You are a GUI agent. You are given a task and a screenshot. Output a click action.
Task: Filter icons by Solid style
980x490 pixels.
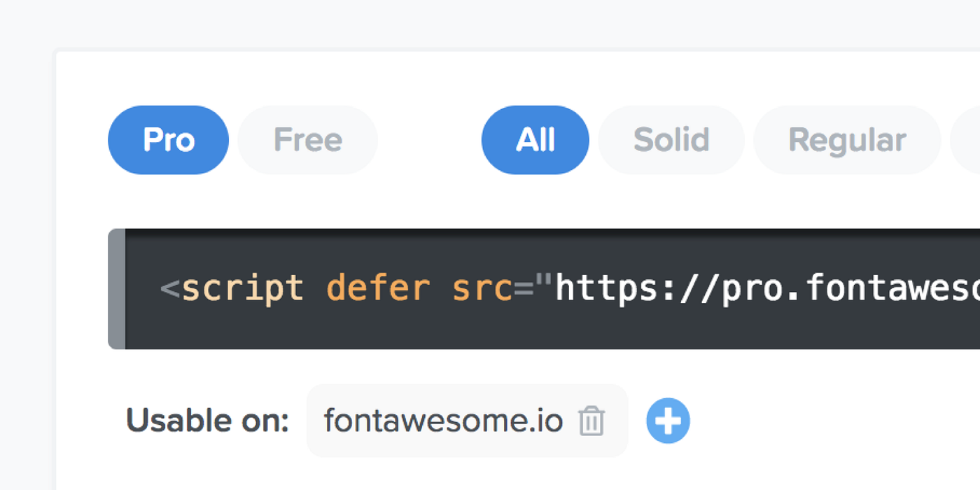coord(671,140)
